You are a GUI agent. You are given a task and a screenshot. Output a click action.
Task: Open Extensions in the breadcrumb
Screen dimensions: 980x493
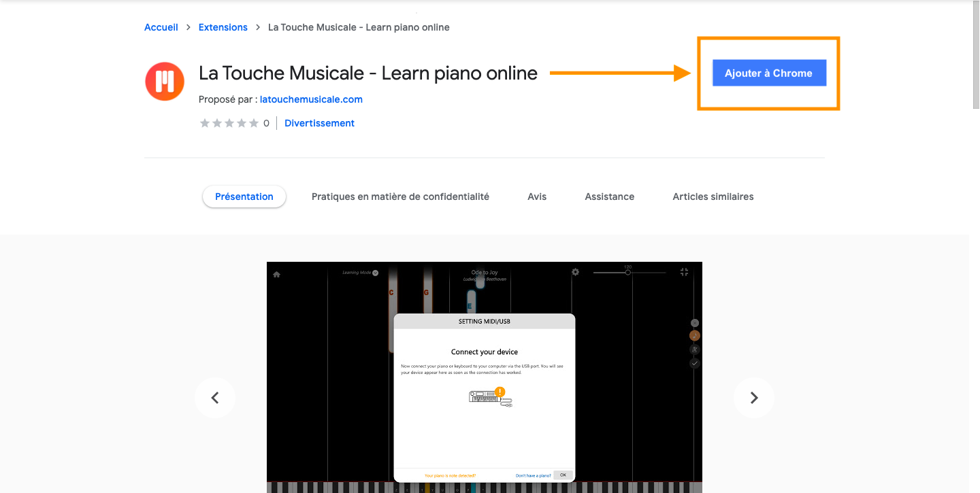[223, 27]
